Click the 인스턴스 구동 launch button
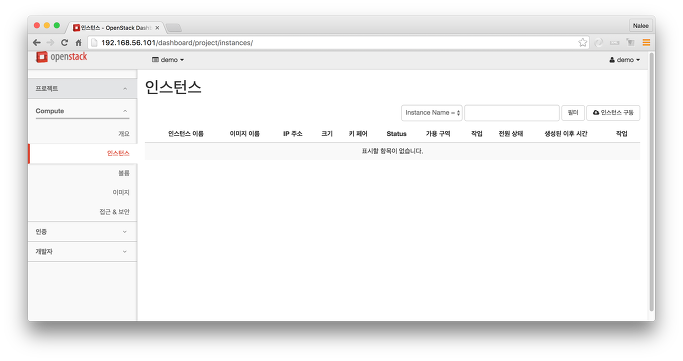 click(x=613, y=113)
